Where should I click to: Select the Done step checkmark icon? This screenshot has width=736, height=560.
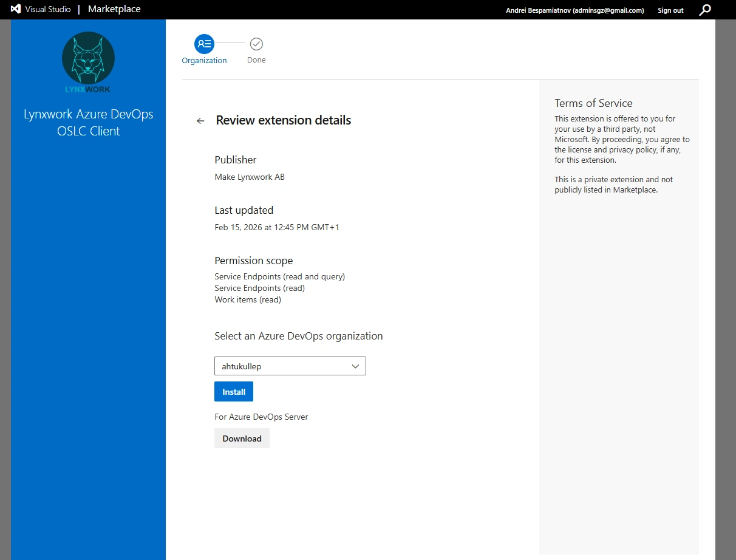tap(256, 44)
